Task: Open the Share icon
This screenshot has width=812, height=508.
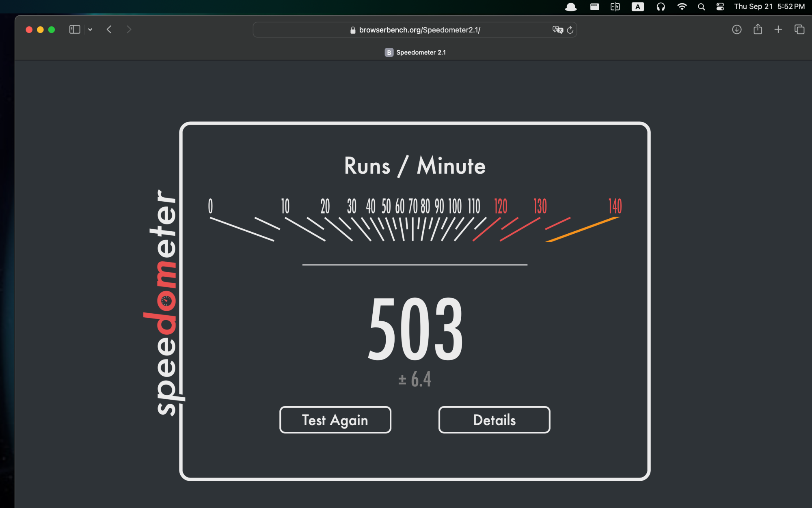Action: pyautogui.click(x=758, y=29)
